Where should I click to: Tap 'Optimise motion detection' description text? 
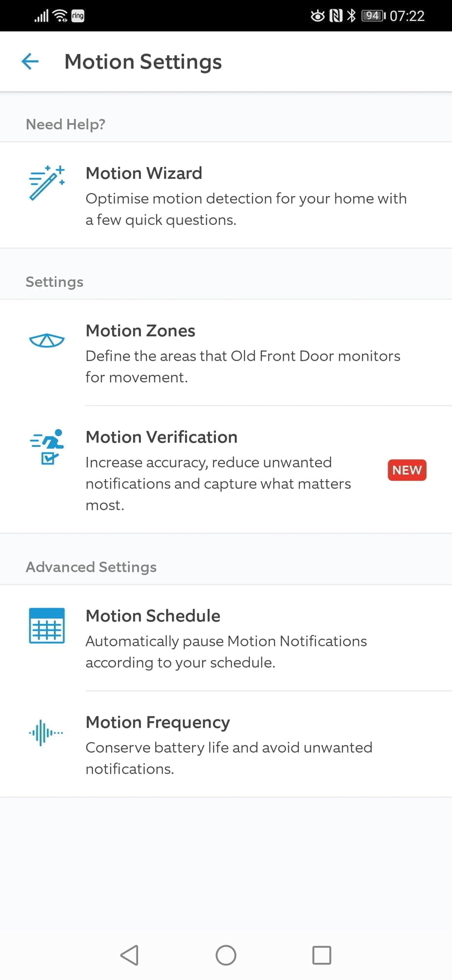[246, 209]
